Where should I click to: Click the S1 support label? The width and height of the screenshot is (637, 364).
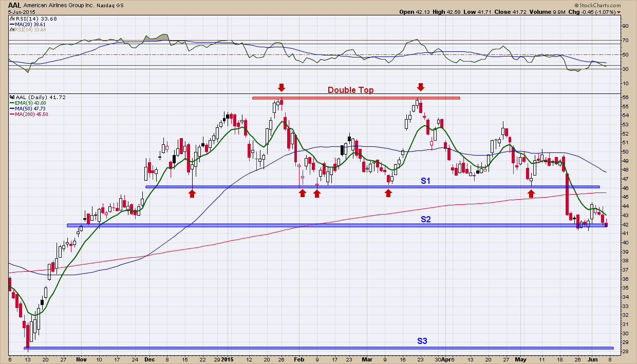tap(426, 181)
